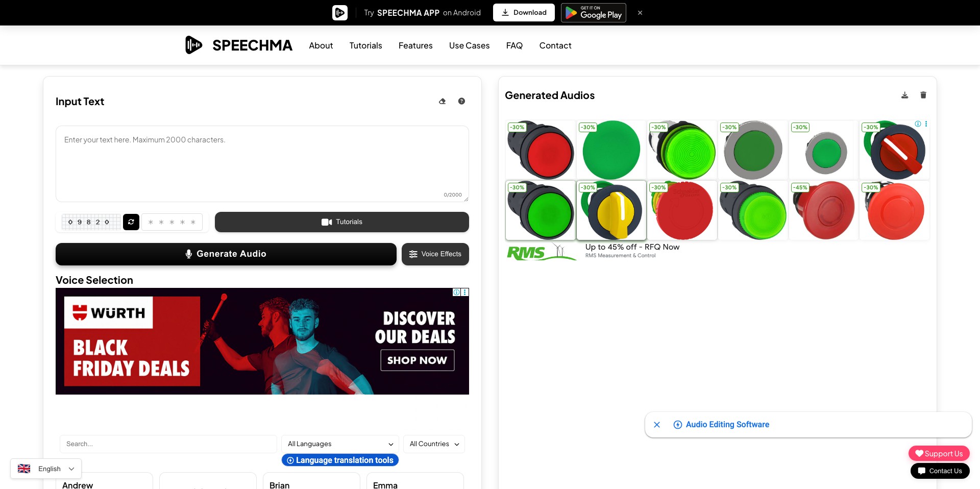Click the UK flag language icon

point(24,469)
